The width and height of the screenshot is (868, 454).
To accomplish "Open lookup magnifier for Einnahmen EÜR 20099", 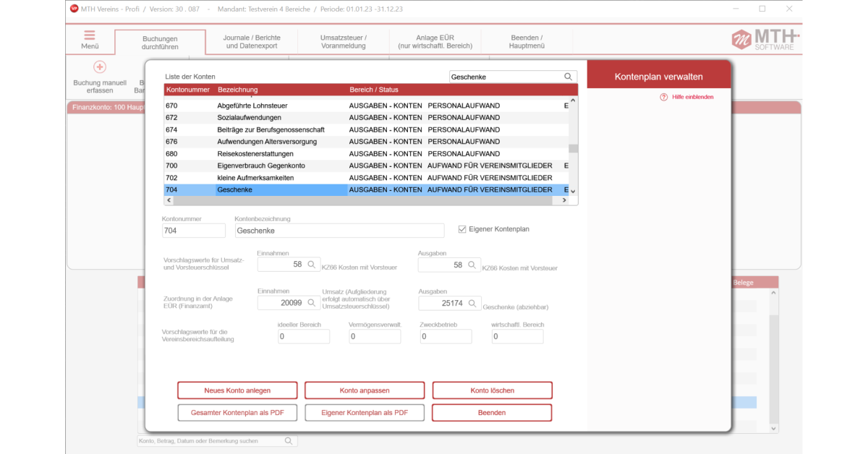I will point(312,303).
